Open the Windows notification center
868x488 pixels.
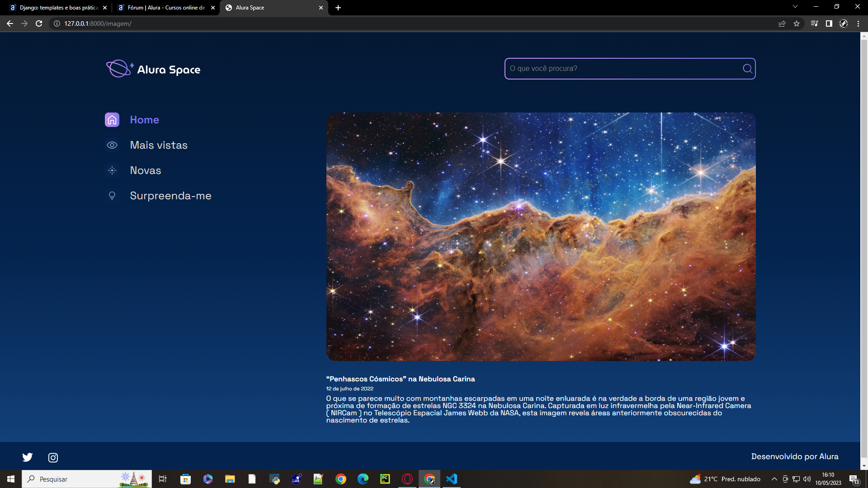pyautogui.click(x=854, y=479)
